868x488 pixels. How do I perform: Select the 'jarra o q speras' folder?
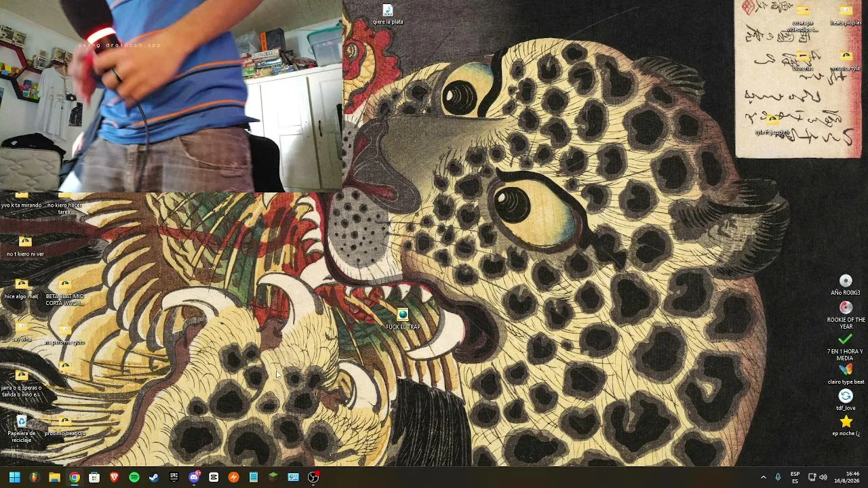click(21, 384)
